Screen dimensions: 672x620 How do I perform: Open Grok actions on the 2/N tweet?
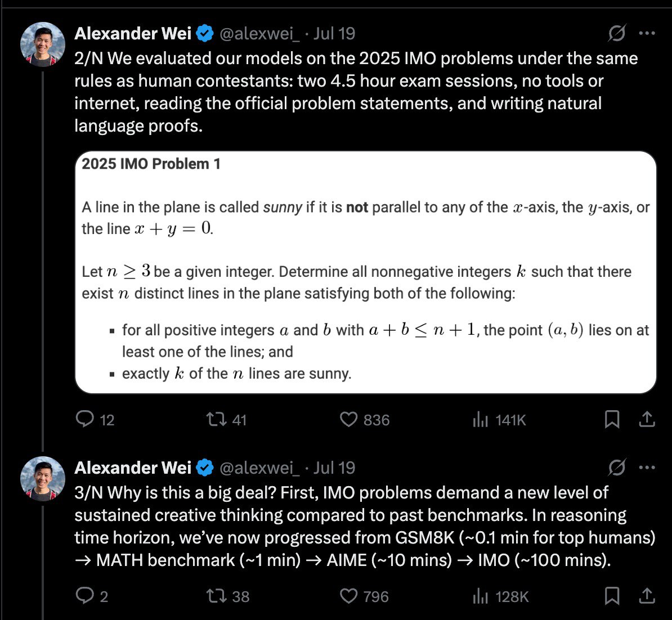(617, 34)
